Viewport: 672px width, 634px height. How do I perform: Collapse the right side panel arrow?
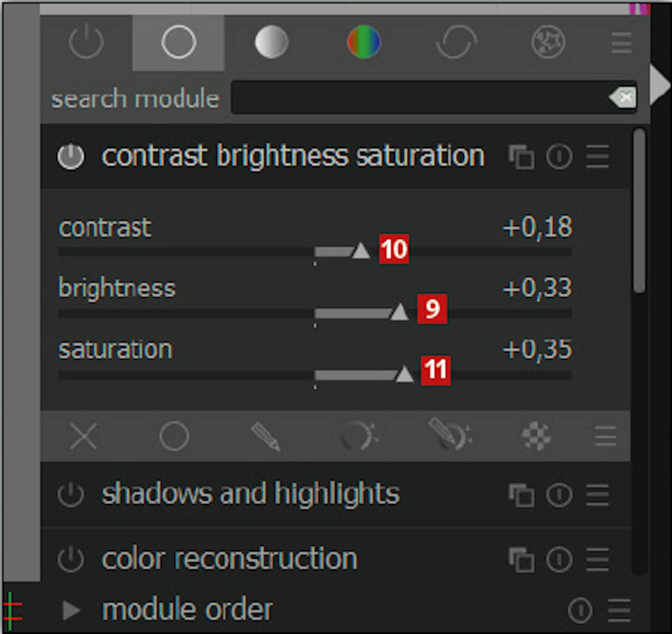point(659,84)
